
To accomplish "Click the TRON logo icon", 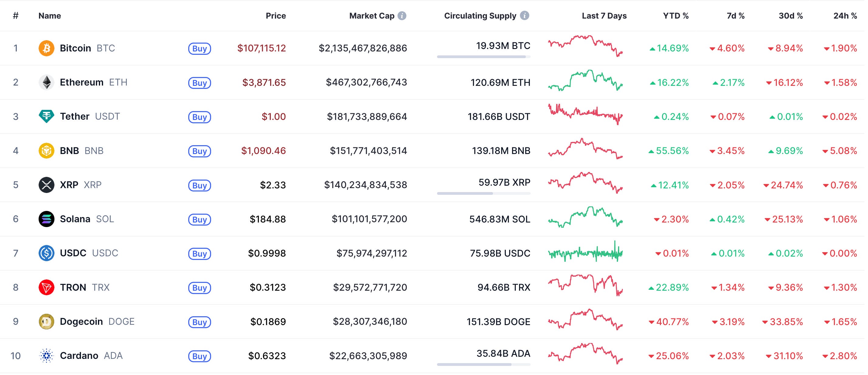I will (47, 288).
